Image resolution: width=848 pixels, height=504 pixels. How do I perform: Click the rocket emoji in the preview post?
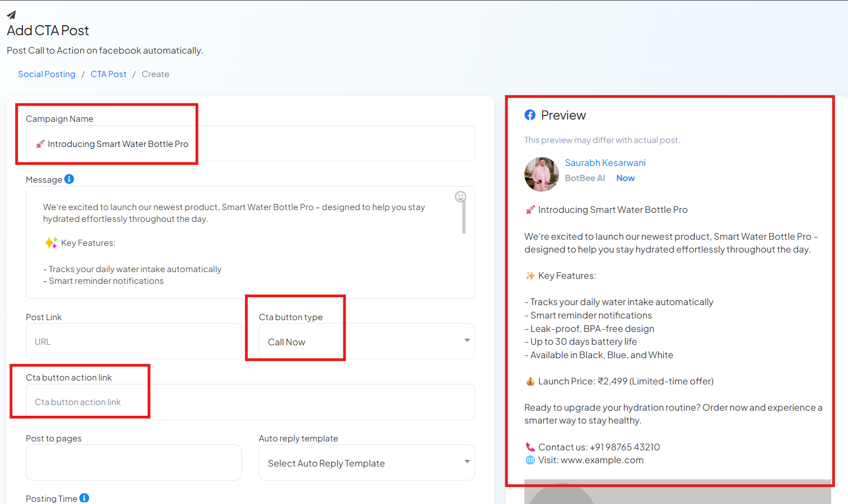pos(530,210)
